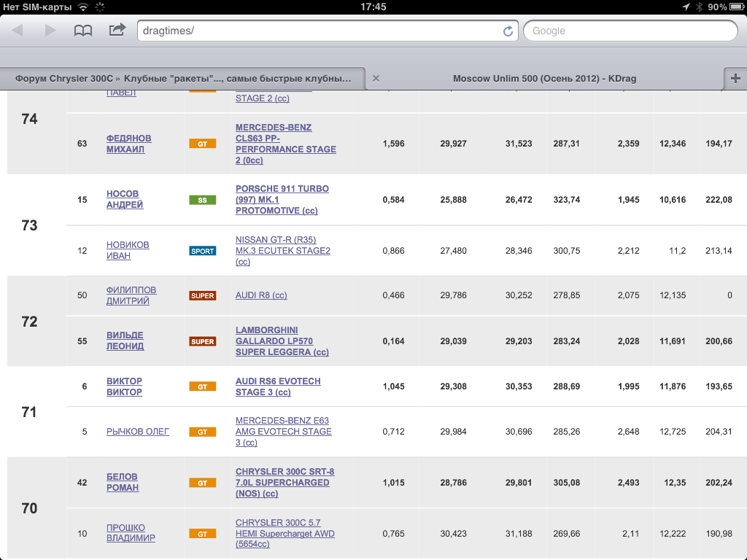Viewport: 747px width, 560px height.
Task: Switch to the Форум Chrysler 300C tab
Action: 183,79
